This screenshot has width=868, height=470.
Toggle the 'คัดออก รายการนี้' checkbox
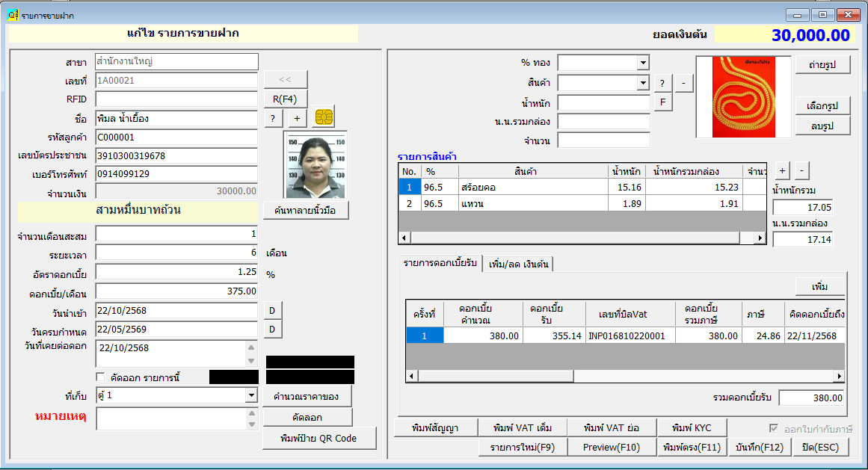(x=101, y=376)
